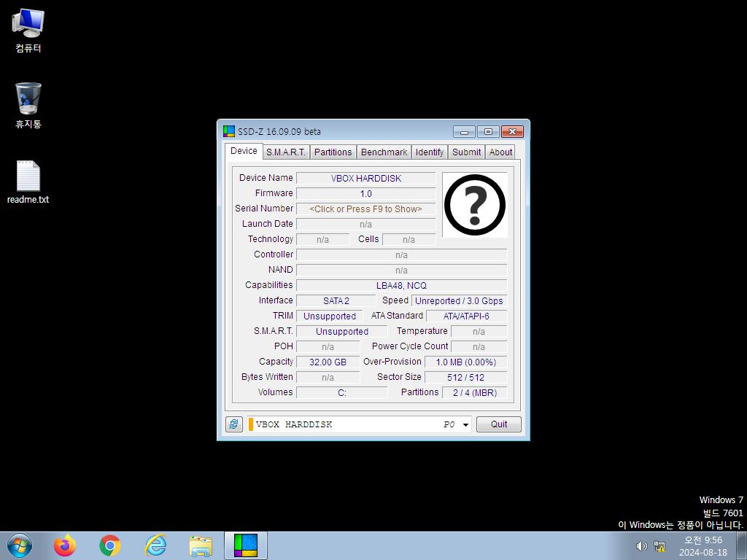The height and width of the screenshot is (560, 747).
Task: Click the Cells n/a field
Action: click(x=409, y=239)
